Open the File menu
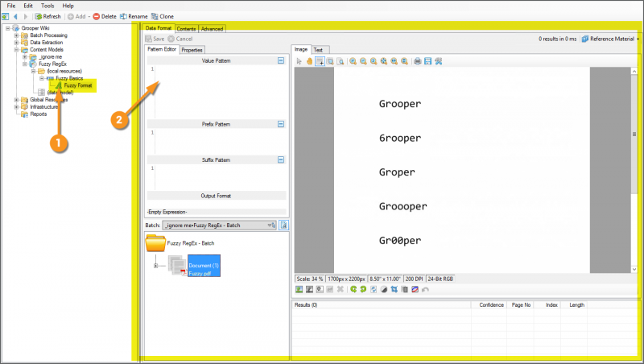The height and width of the screenshot is (364, 644). 11,6
